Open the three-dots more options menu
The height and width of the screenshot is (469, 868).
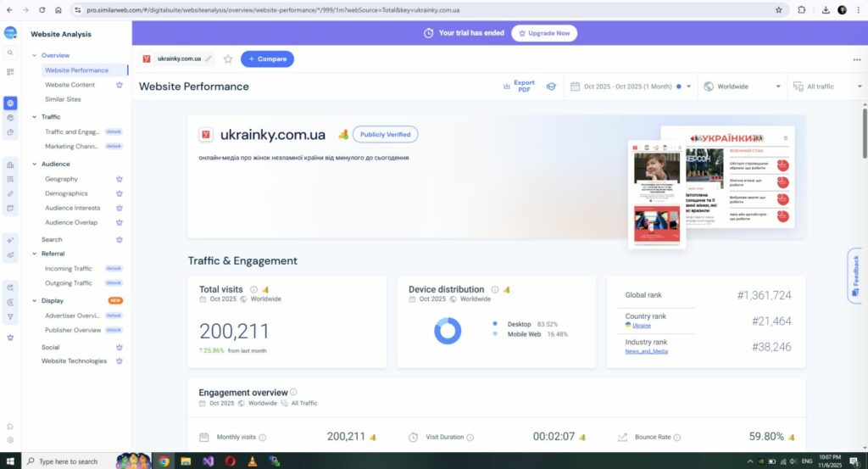(857, 59)
